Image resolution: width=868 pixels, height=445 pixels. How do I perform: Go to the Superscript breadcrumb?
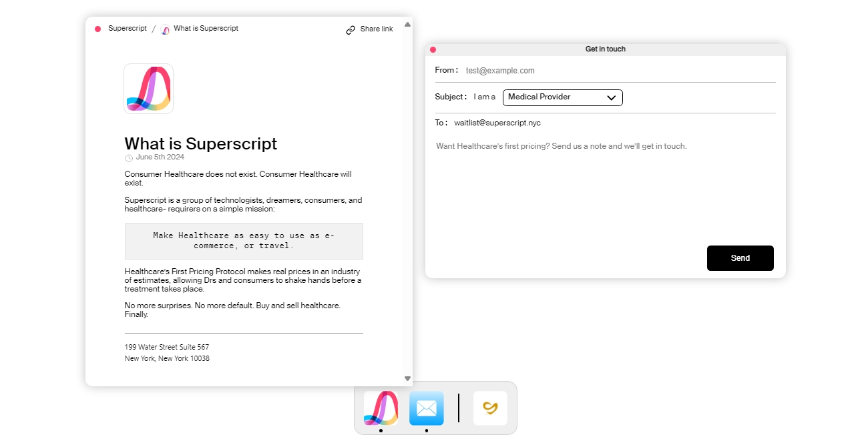(128, 29)
